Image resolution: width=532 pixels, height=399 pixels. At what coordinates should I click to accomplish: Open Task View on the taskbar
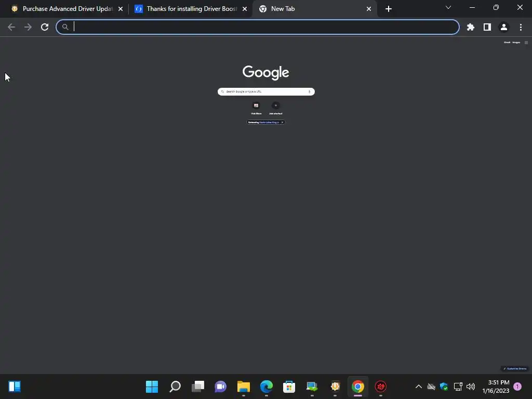[x=198, y=387]
